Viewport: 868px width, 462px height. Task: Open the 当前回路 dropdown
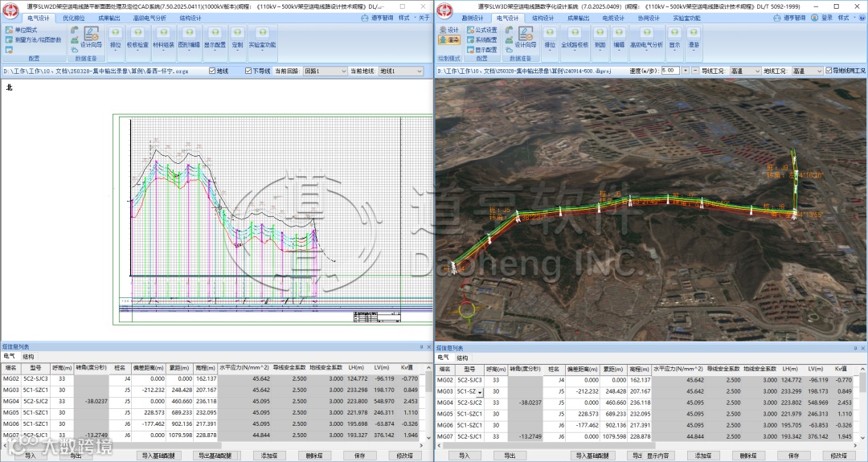click(x=325, y=72)
